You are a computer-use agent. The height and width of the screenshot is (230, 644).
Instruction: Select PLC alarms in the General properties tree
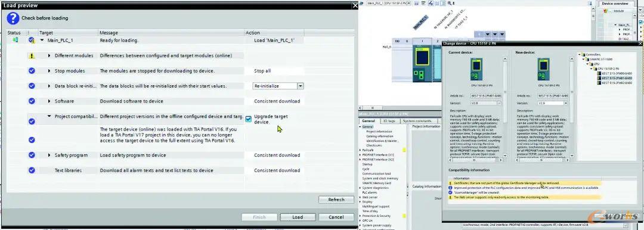[x=369, y=192]
